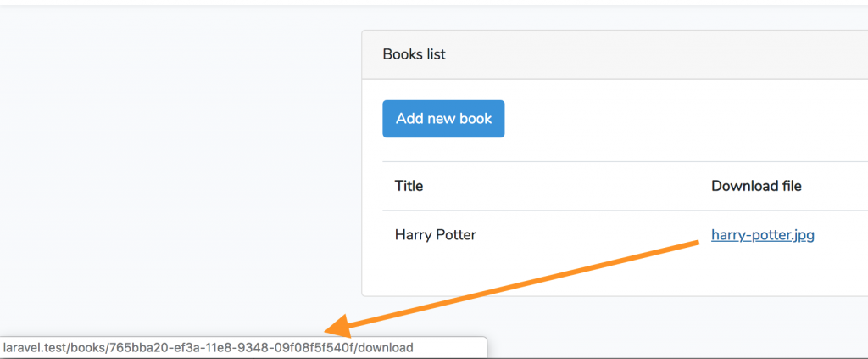Click the white navbar strip at the top
868x359 pixels.
[x=434, y=3]
